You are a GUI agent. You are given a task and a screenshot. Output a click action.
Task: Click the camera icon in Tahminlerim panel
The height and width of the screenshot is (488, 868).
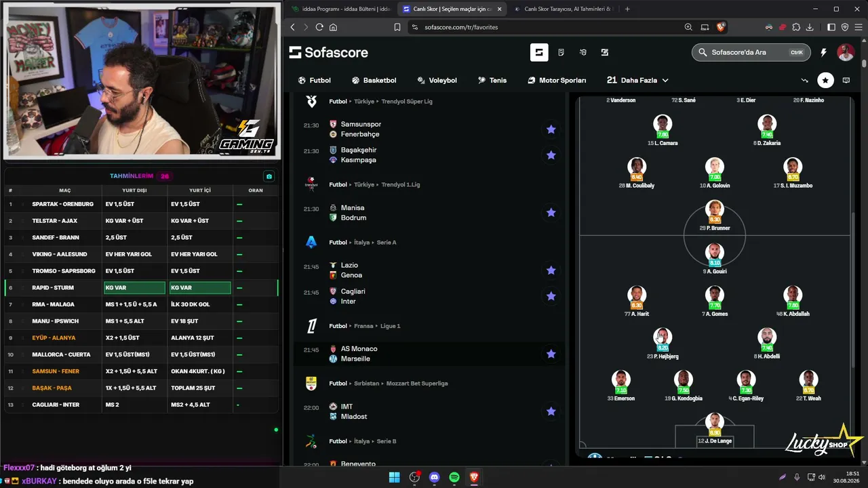pos(269,176)
